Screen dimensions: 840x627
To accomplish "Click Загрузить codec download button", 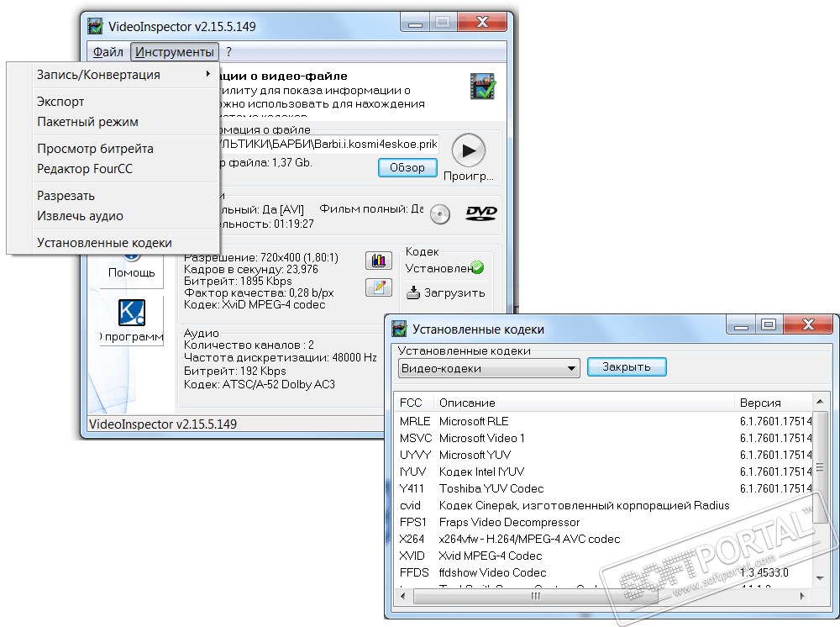I will click(x=446, y=292).
